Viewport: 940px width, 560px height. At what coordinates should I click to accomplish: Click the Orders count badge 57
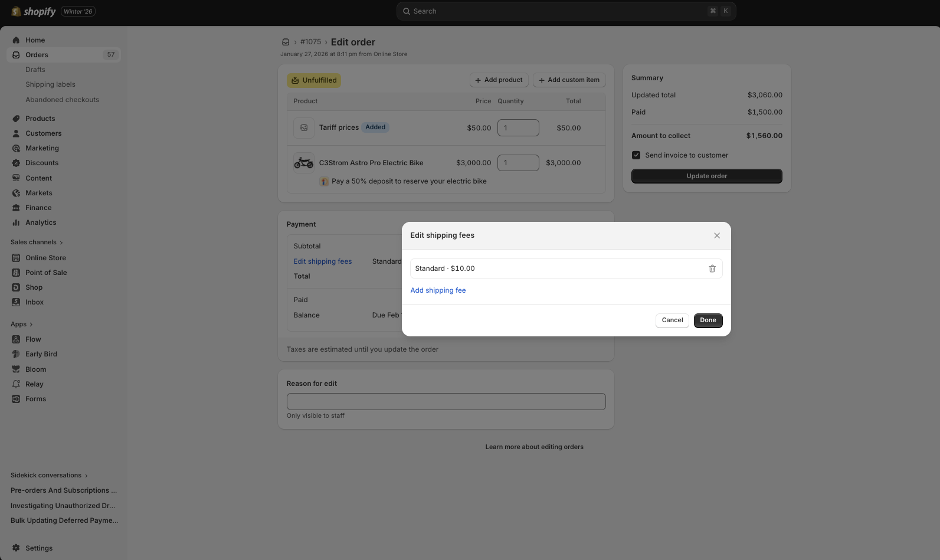click(111, 55)
